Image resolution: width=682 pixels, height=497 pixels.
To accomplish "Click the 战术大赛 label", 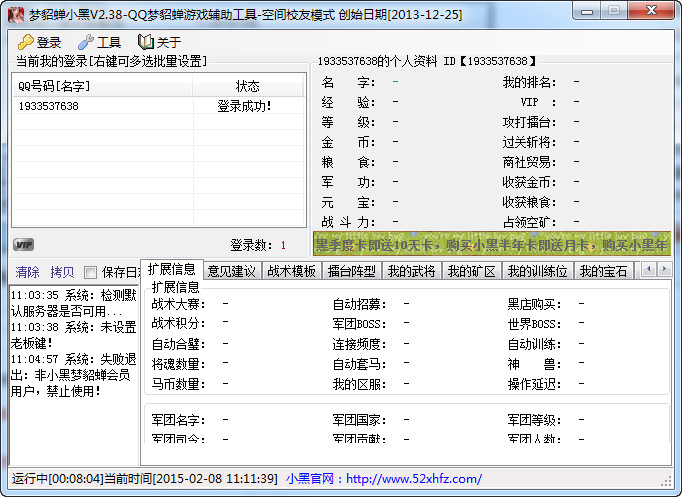I will (x=178, y=304).
